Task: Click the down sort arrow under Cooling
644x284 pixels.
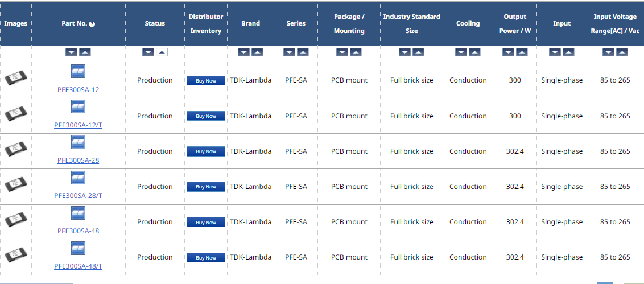Action: [461, 52]
